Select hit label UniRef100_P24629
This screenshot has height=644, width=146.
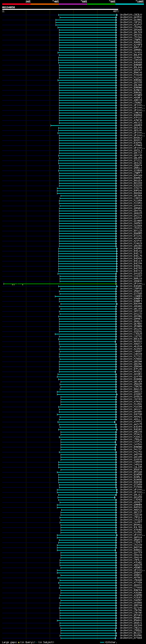(x=131, y=243)
